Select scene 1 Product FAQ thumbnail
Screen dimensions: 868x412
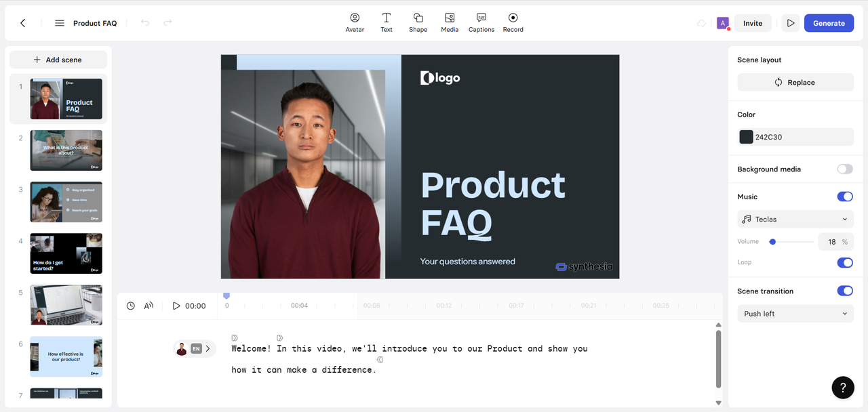(x=66, y=99)
